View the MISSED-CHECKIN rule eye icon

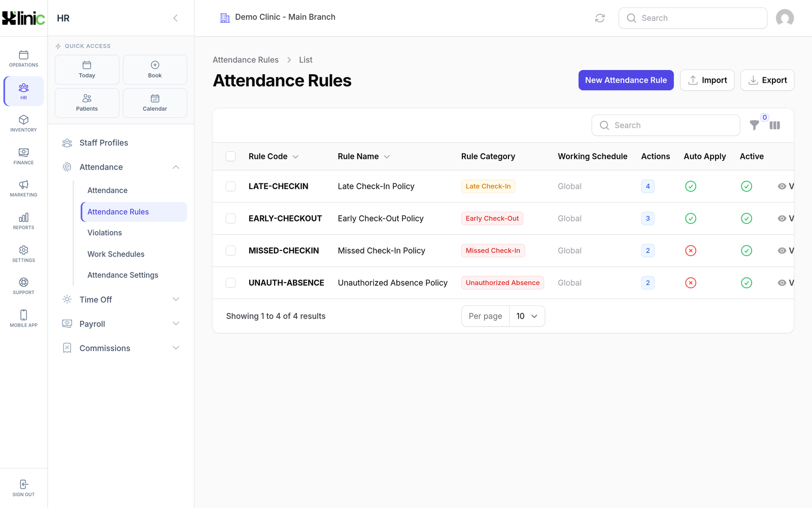pyautogui.click(x=782, y=250)
